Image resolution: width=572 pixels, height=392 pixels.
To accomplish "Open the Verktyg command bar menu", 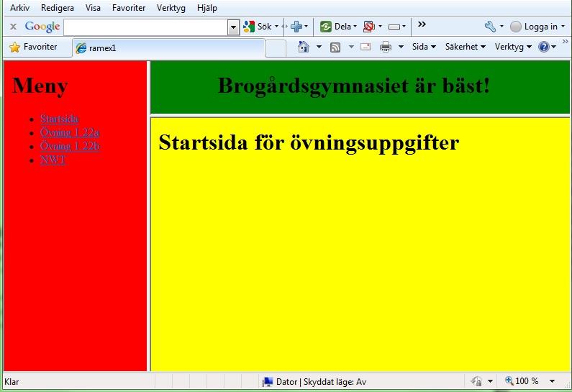I will pyautogui.click(x=513, y=47).
